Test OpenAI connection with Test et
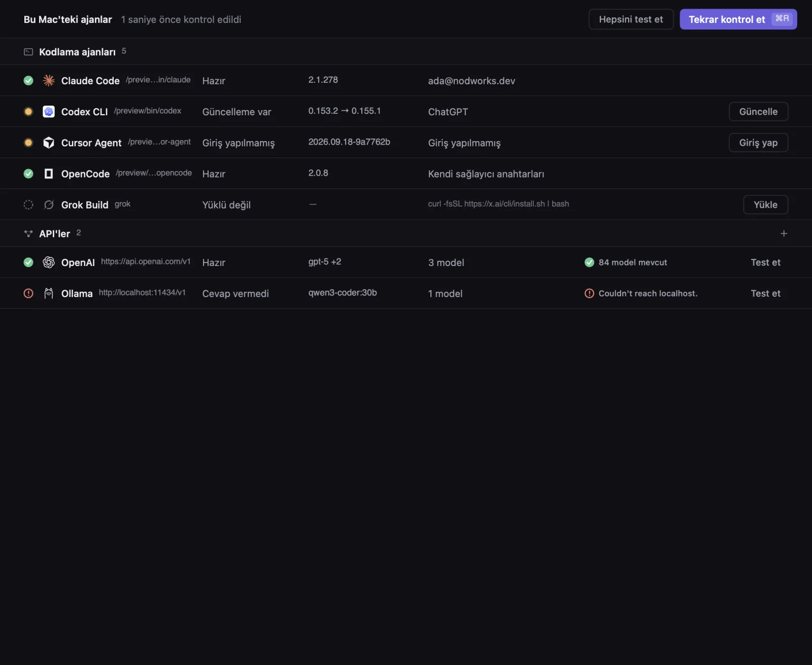 coord(765,262)
